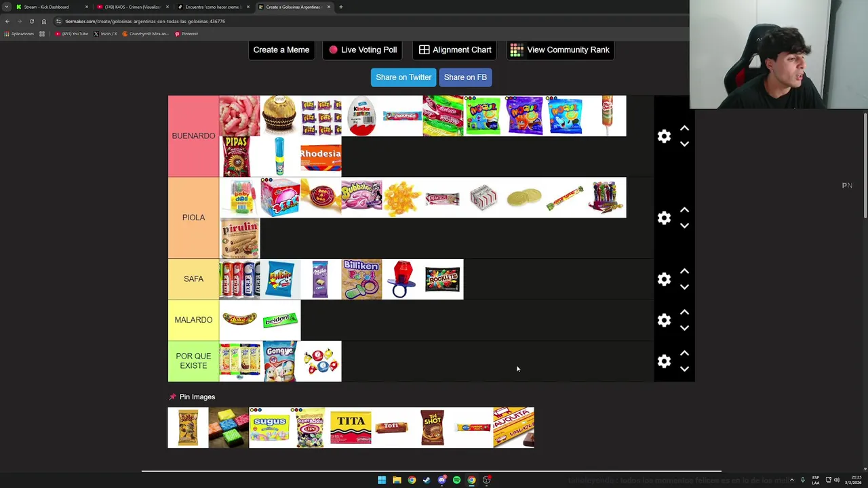Go to browser home page

[x=44, y=21]
